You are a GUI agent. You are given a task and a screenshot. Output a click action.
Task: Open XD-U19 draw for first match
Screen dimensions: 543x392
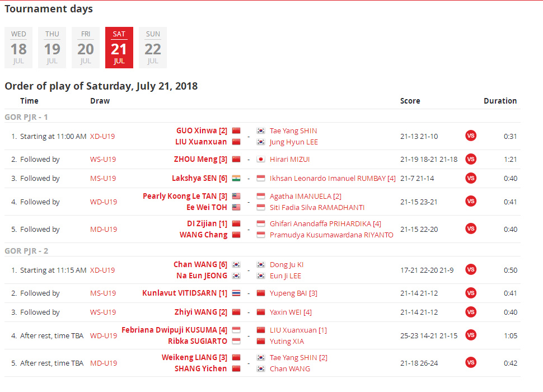104,136
